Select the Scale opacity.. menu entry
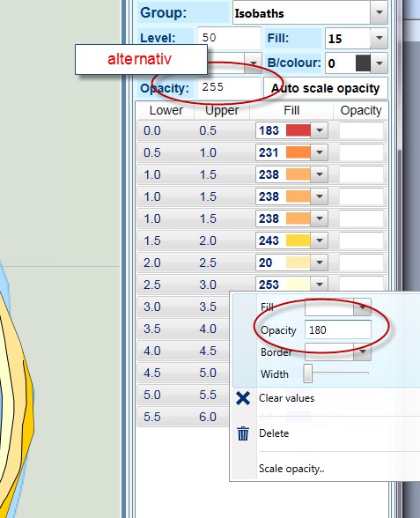Viewport: 420px width, 518px height. [x=291, y=469]
